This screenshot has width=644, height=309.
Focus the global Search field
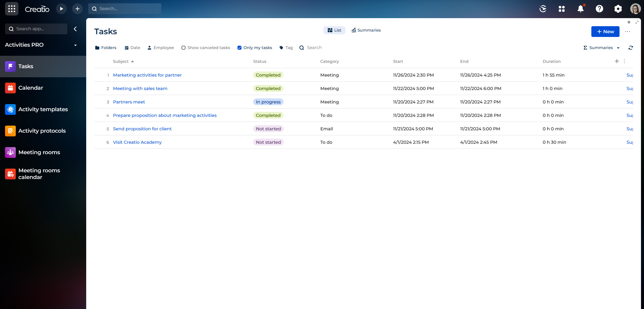(125, 9)
